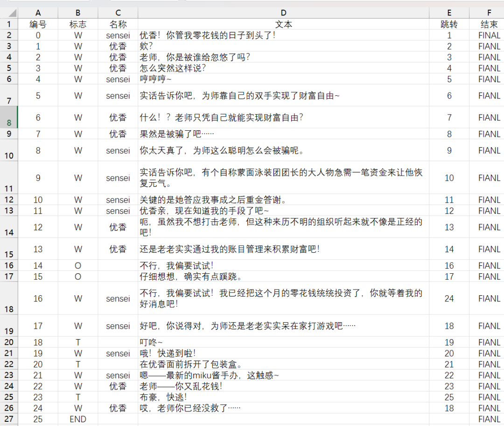Click the '优香' name cell in row 26
This screenshot has height=426, width=504.
click(x=118, y=408)
